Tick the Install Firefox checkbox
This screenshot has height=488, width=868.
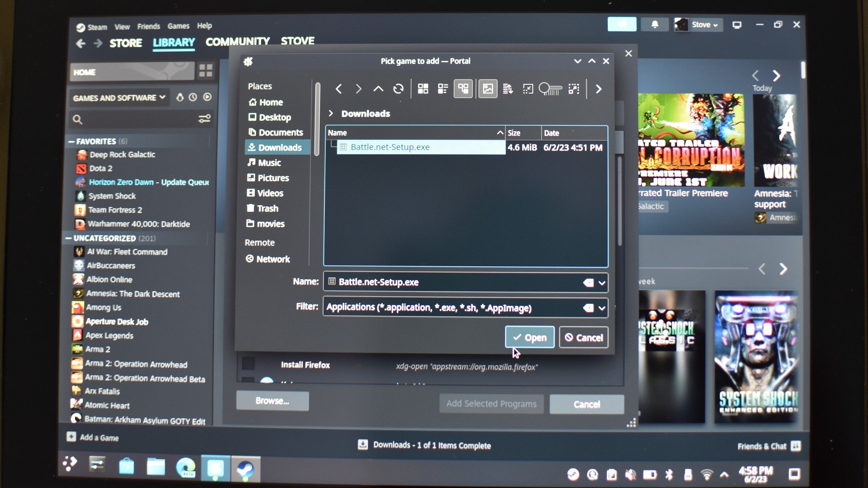[x=249, y=364]
